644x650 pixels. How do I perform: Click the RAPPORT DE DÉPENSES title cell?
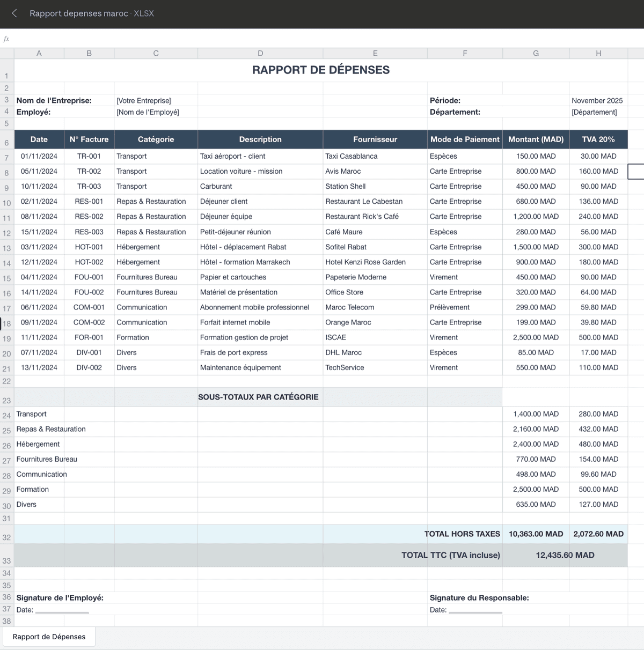tap(321, 70)
